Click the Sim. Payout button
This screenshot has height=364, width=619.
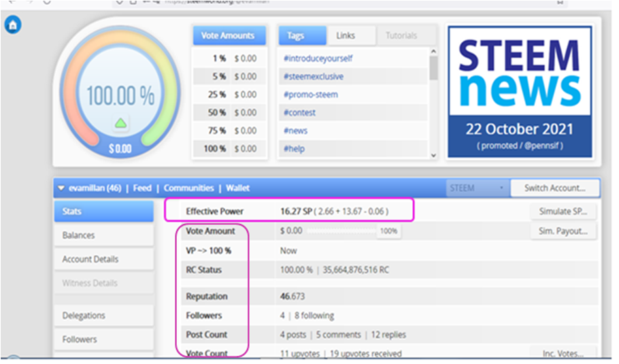coord(563,231)
